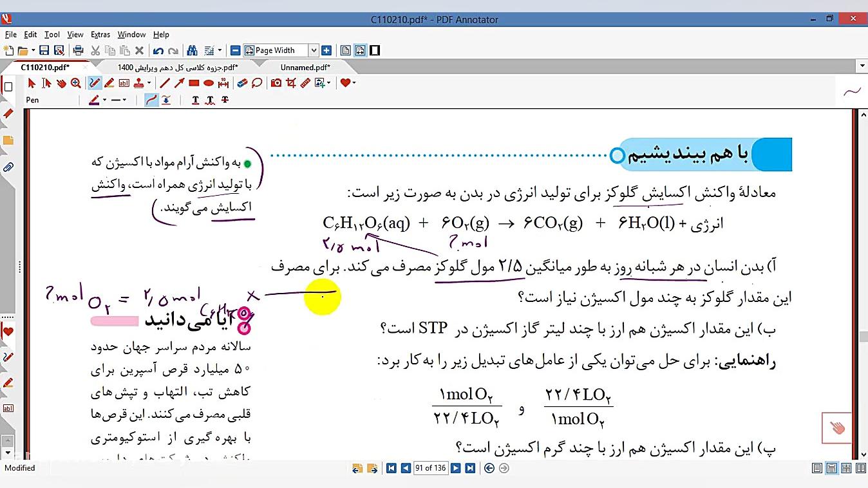
Task: Expand the Favorites heart dropdown arrow
Action: click(354, 83)
